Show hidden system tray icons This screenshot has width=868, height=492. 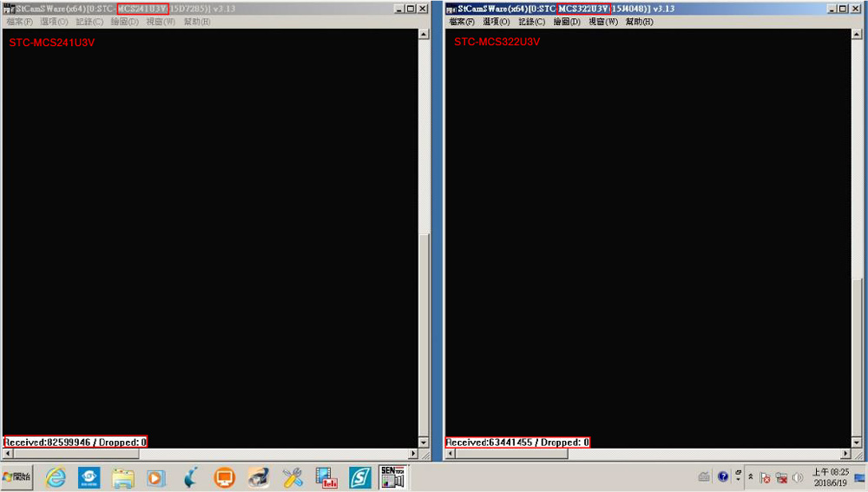pos(751,477)
